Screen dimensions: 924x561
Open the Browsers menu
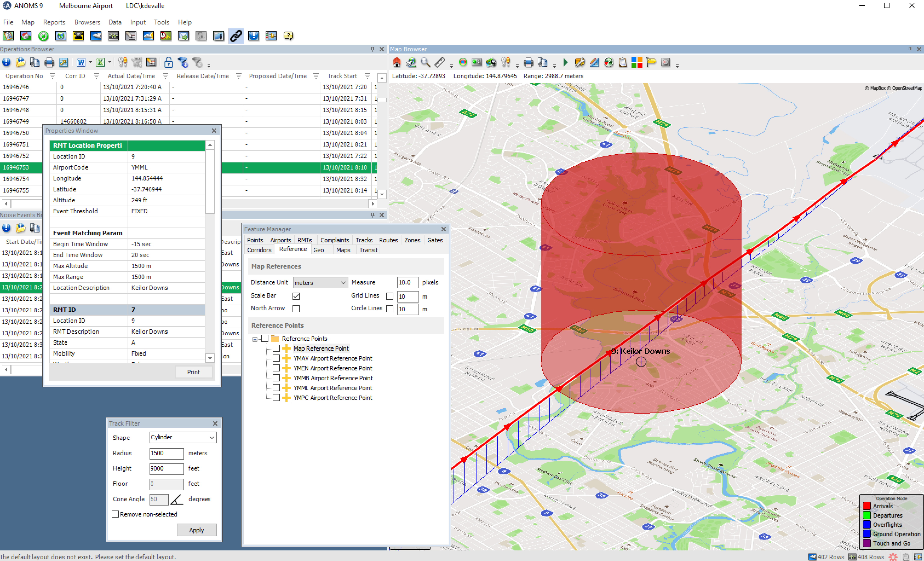pyautogui.click(x=87, y=22)
